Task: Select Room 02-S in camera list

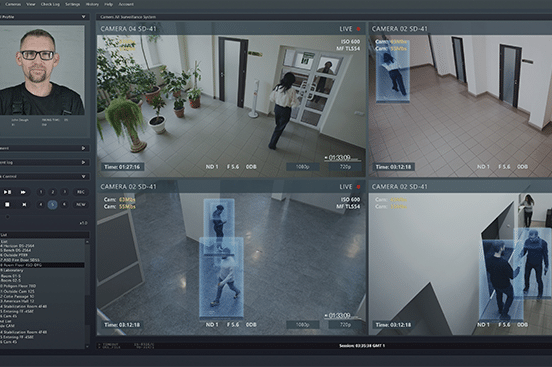Action: 11,280
